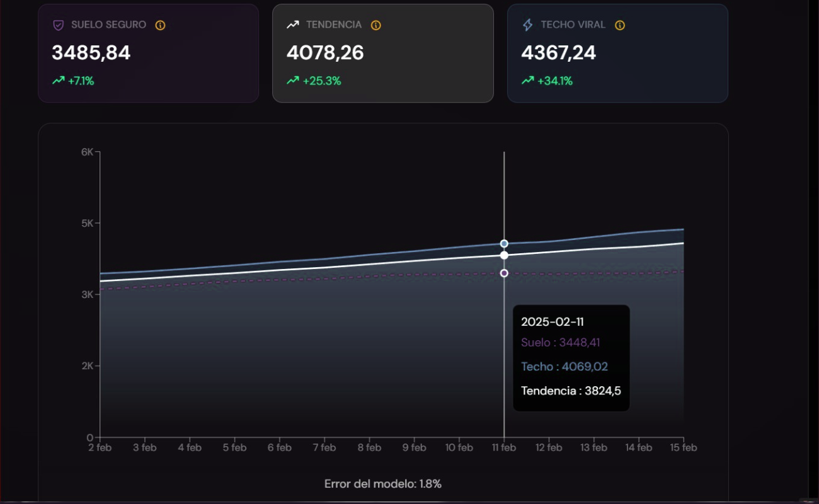Click the 11 feb axis label
The height and width of the screenshot is (504, 819).
click(x=505, y=447)
